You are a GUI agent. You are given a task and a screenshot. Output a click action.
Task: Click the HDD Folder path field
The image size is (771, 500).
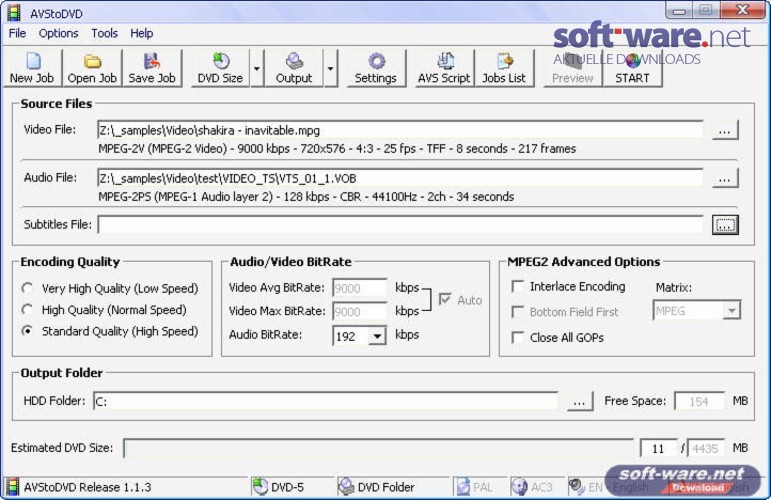326,401
